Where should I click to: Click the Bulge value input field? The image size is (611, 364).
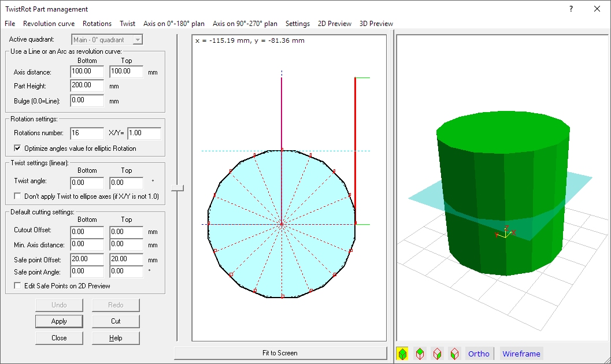click(87, 101)
